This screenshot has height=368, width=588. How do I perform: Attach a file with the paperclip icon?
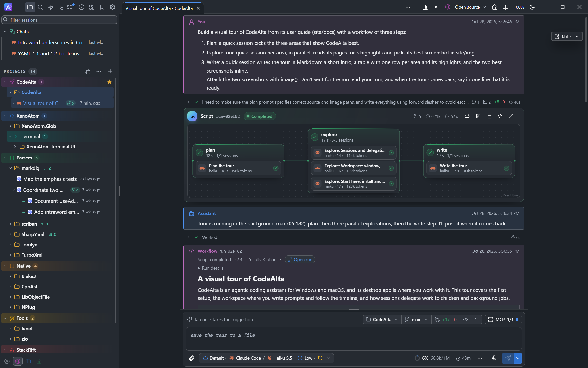point(192,358)
